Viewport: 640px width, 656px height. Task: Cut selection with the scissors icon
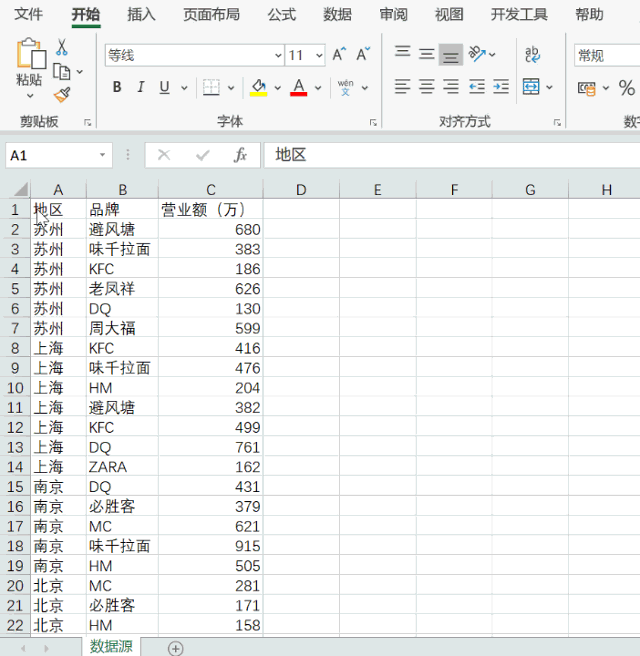point(62,47)
